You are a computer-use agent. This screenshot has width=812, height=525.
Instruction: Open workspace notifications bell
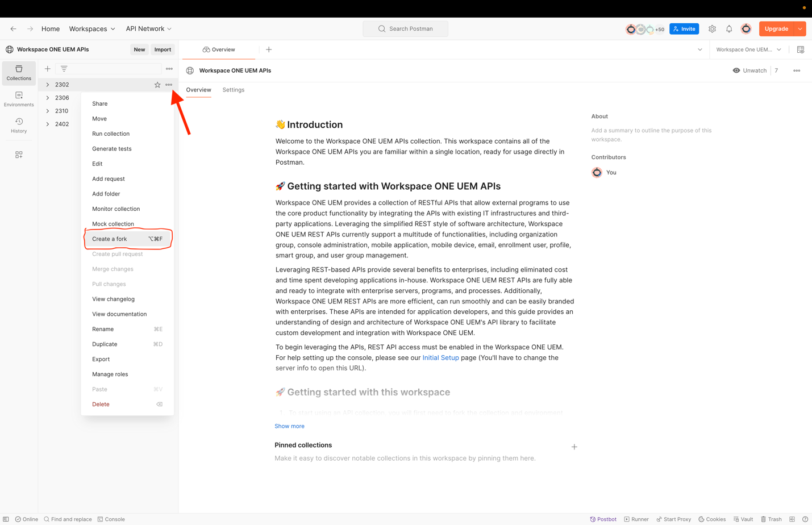pos(729,28)
